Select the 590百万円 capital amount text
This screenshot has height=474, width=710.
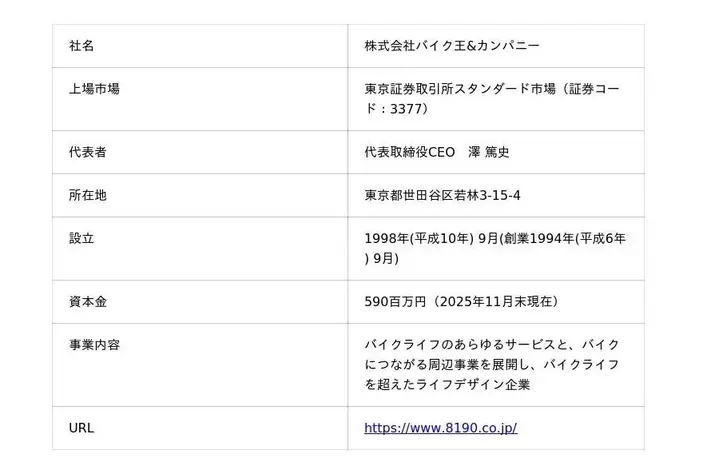point(400,301)
